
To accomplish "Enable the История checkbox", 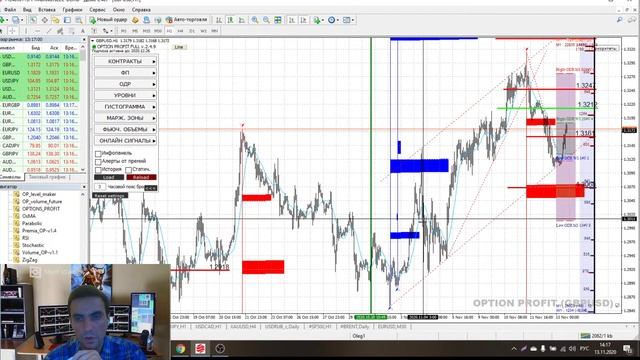I will point(98,169).
